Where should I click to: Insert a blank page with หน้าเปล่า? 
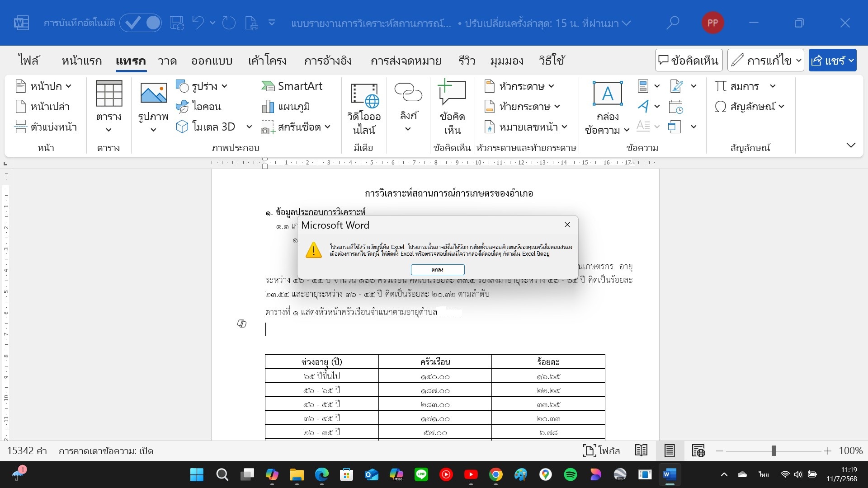click(43, 107)
